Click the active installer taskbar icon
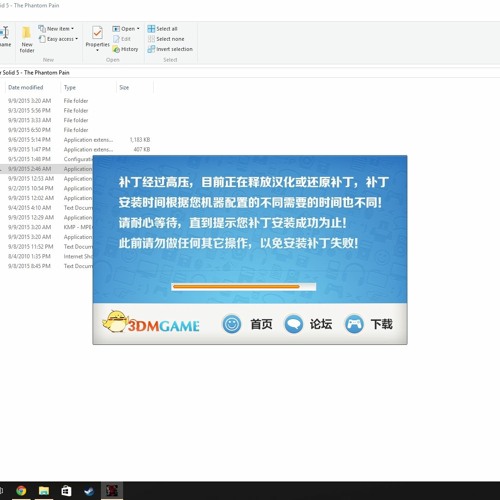The image size is (500, 500). tap(112, 491)
